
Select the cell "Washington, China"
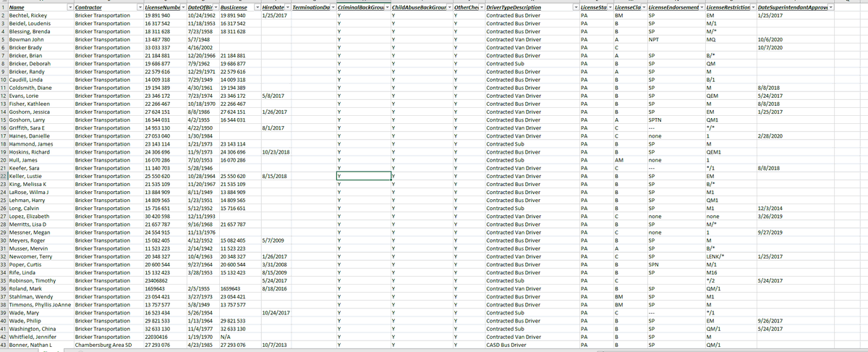pos(41,330)
